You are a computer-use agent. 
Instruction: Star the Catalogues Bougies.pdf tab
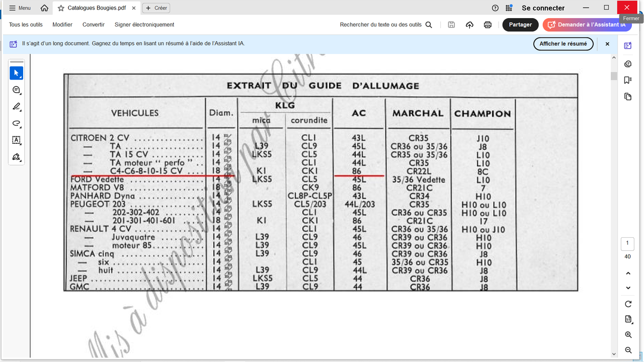[61, 8]
